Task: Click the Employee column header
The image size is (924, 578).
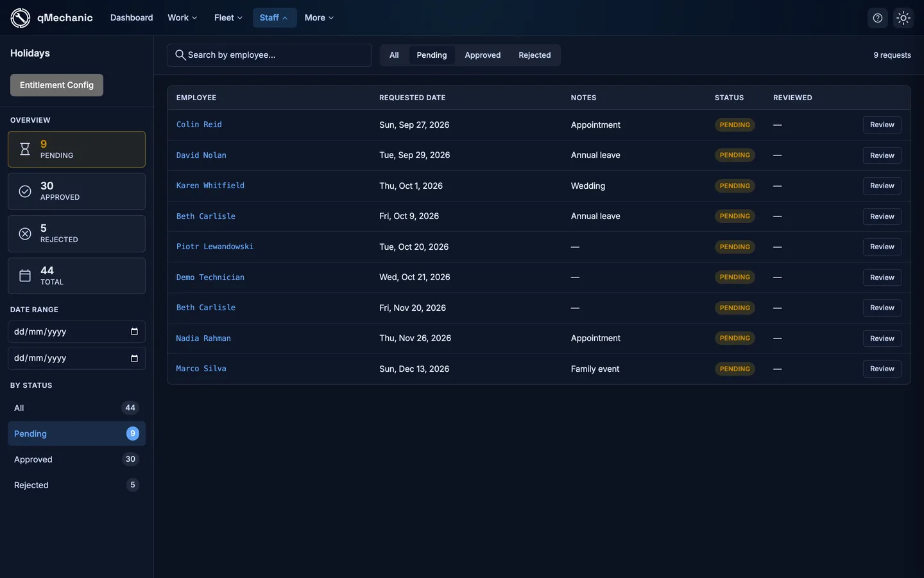Action: coord(196,98)
